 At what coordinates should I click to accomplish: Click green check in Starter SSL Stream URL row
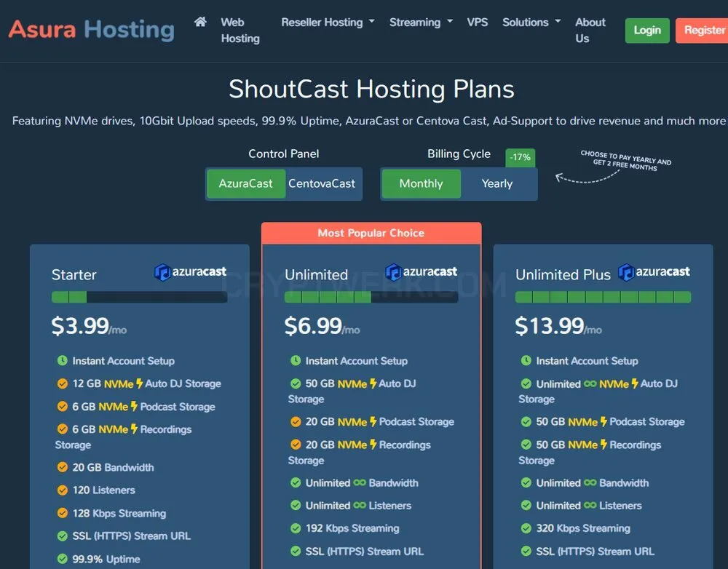pos(62,536)
